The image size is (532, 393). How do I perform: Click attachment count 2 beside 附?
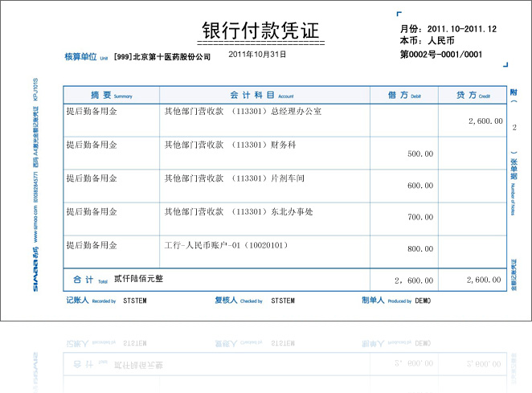[514, 128]
